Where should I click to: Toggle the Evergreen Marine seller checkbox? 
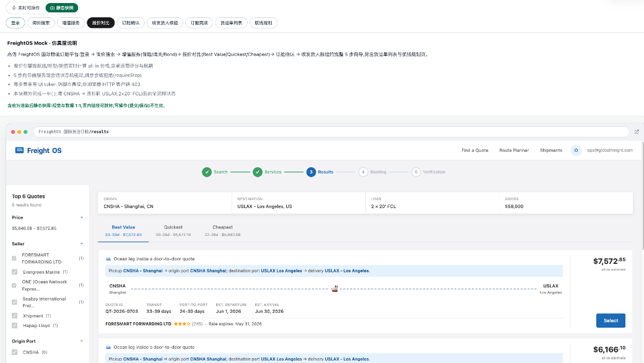15,272
